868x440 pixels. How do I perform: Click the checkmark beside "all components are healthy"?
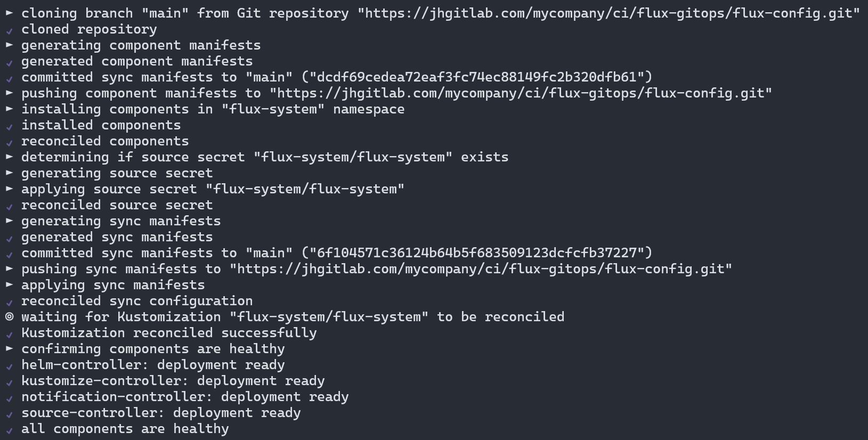9,430
